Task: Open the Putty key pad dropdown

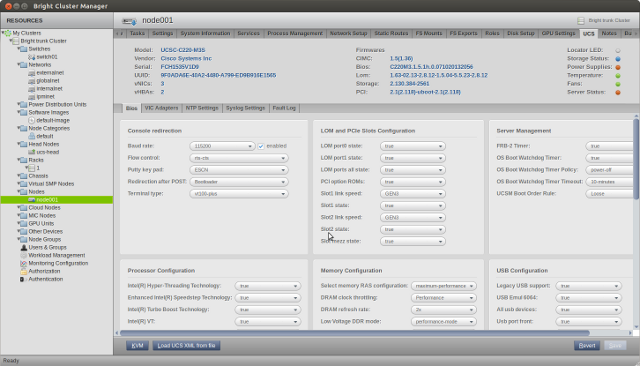Action: pos(239,170)
